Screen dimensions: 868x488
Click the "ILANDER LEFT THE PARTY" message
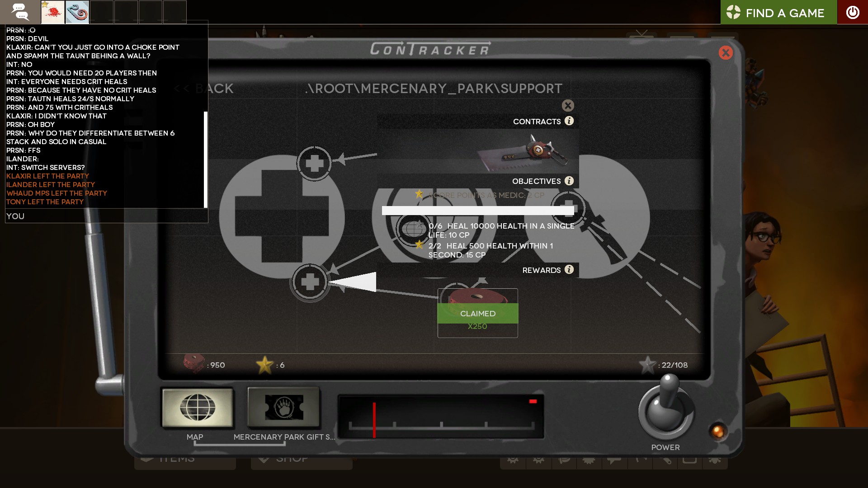(51, 185)
